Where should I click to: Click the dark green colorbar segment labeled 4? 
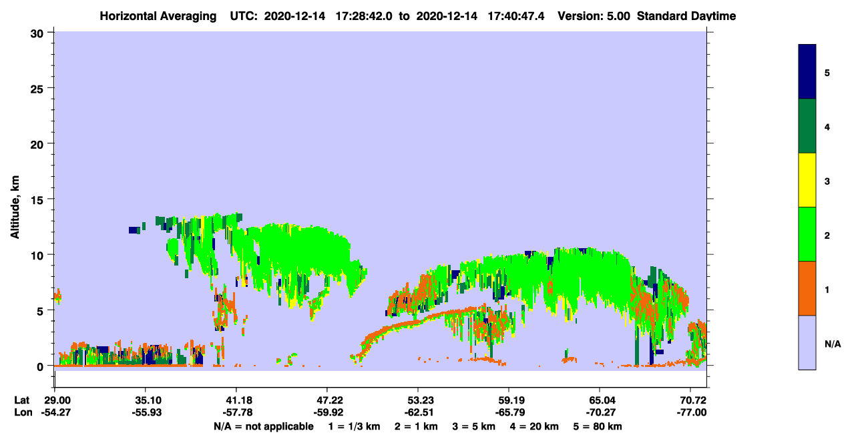pos(807,127)
